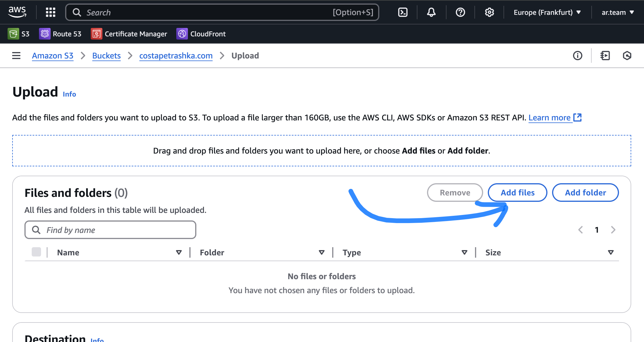Select all files checkbox in table header
This screenshot has width=644, height=342.
(x=36, y=252)
